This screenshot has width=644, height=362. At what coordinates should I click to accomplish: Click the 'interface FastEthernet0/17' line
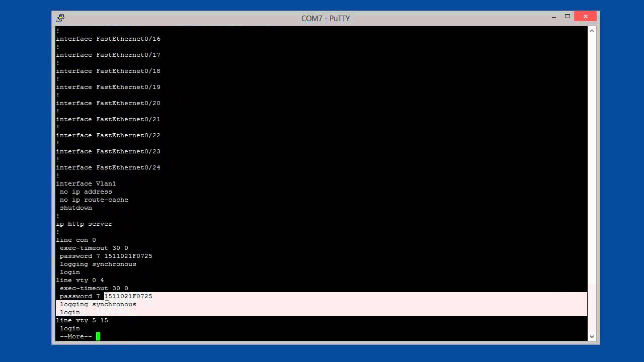[108, 55]
